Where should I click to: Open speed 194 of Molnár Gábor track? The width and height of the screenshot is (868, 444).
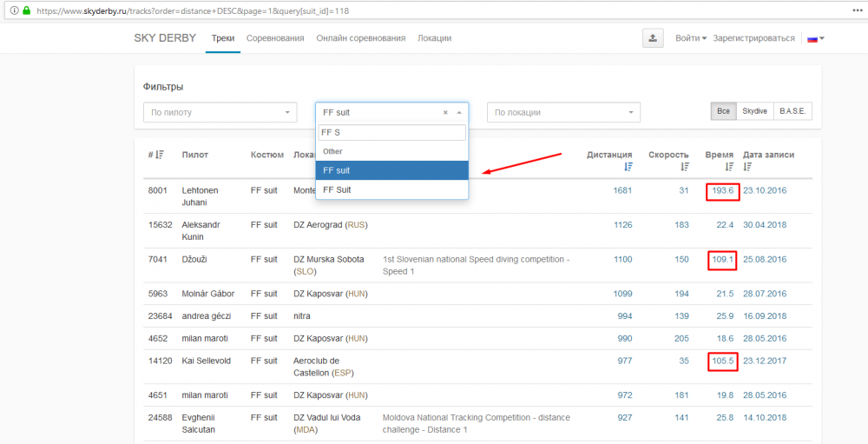pyautogui.click(x=682, y=293)
